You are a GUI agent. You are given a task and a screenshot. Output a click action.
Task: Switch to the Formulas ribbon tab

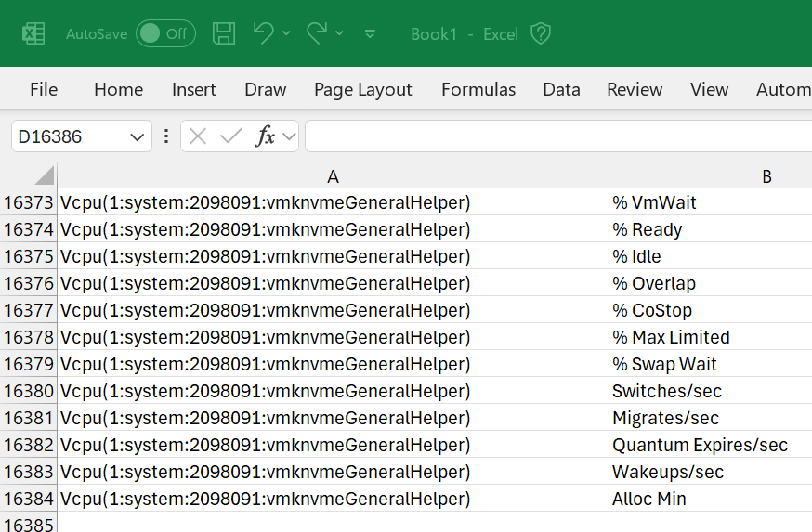tap(478, 89)
